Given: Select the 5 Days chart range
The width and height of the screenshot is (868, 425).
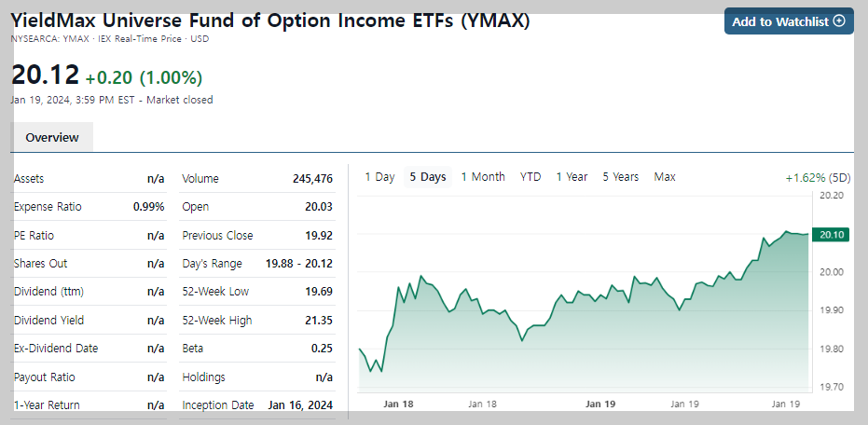Looking at the screenshot, I should [428, 177].
